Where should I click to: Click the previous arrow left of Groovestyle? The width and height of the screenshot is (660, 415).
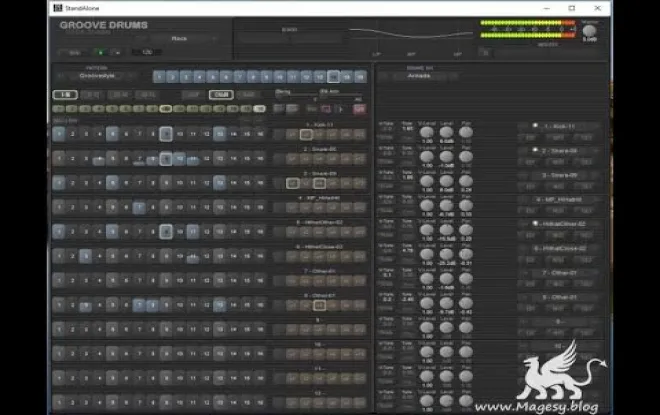click(60, 76)
